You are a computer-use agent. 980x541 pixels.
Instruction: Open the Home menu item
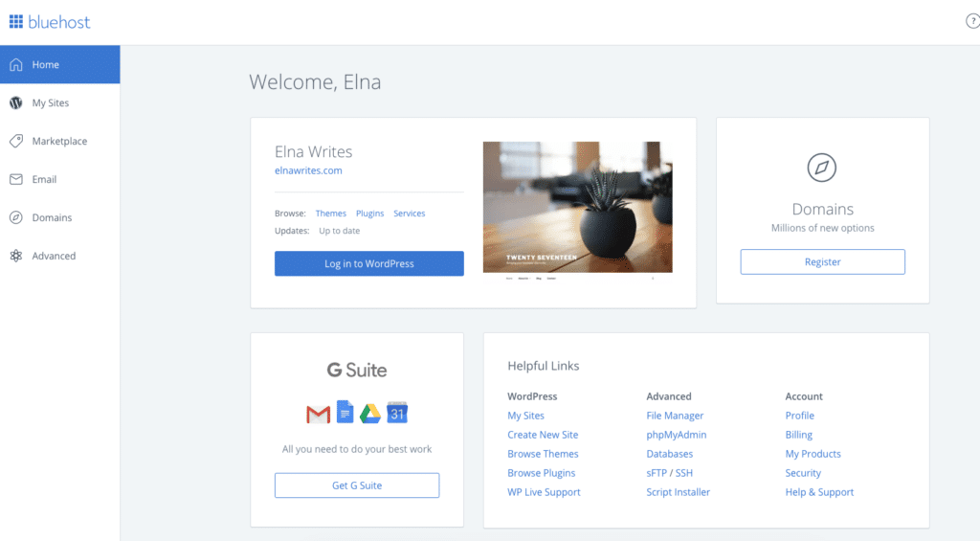(x=60, y=64)
